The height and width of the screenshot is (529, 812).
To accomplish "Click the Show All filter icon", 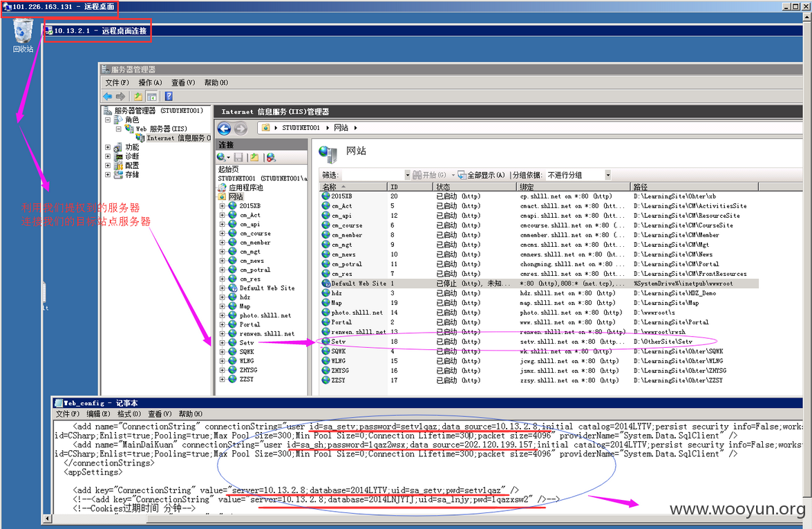I will 462,175.
